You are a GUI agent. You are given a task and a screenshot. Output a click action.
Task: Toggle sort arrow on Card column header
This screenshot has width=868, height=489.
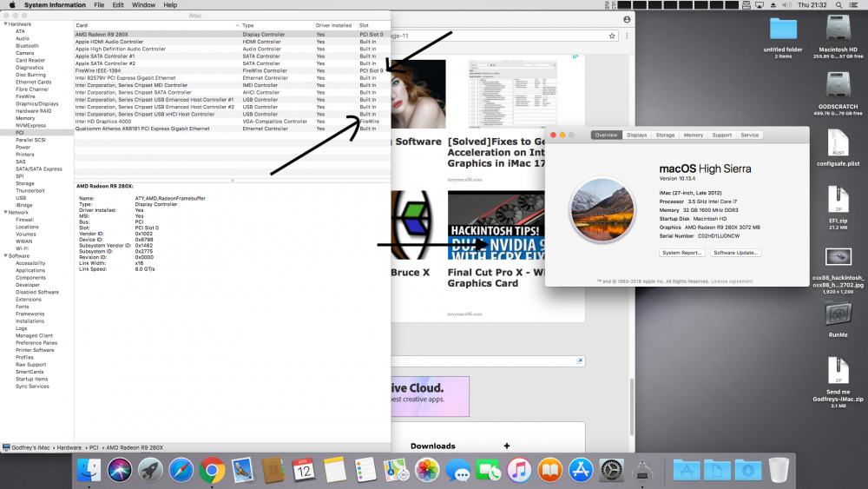pos(238,25)
